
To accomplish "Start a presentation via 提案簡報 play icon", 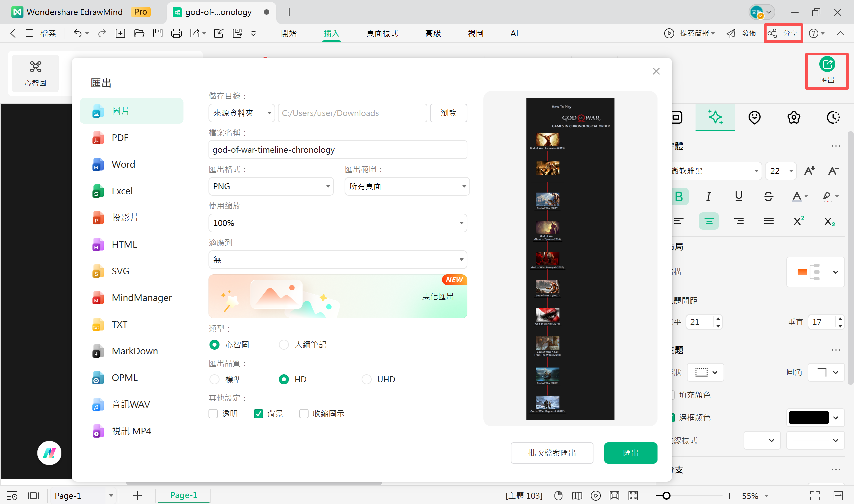I will [x=669, y=33].
